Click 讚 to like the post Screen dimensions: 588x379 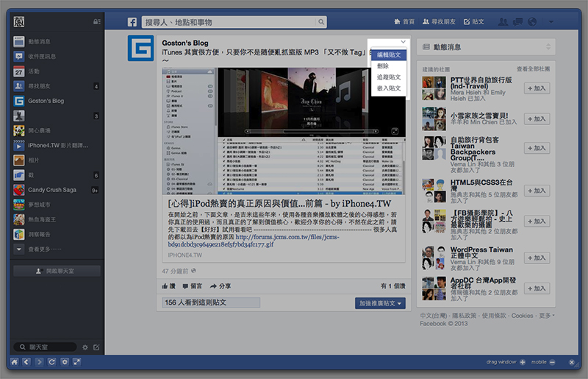click(168, 286)
